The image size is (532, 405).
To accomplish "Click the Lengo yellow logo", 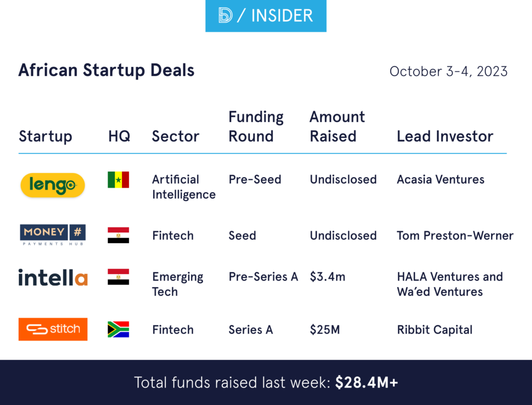I will [52, 186].
